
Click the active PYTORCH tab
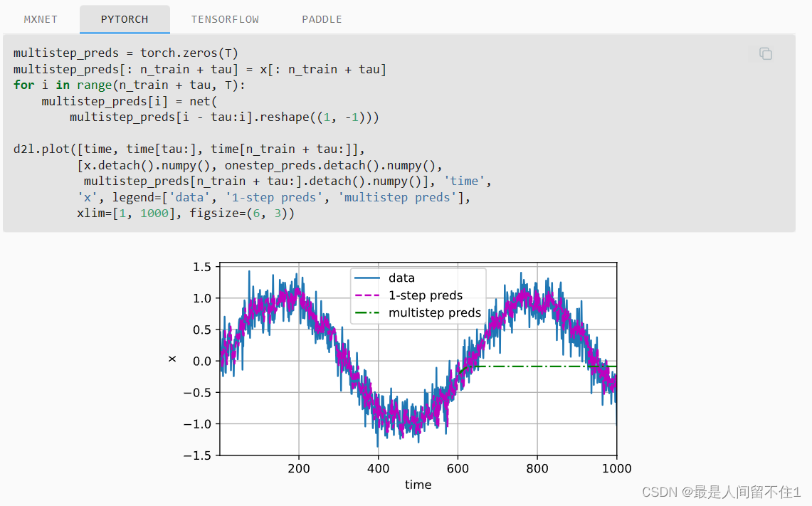click(125, 19)
